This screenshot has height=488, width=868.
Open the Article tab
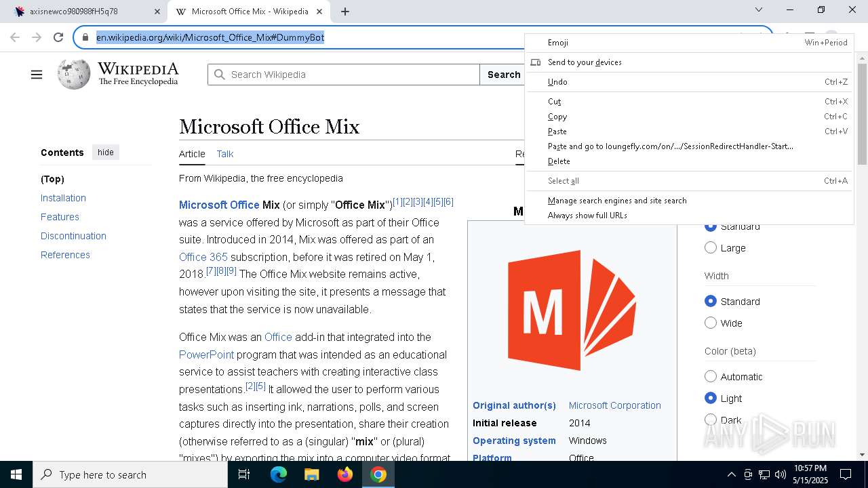192,154
